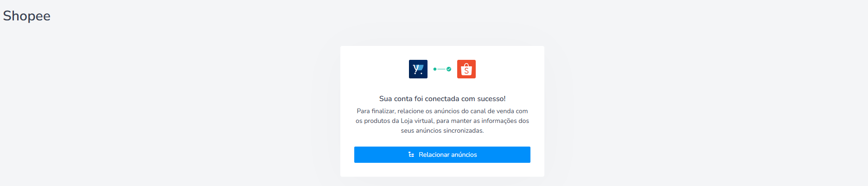Click the hierarchy icon inside the blue button

[411, 154]
